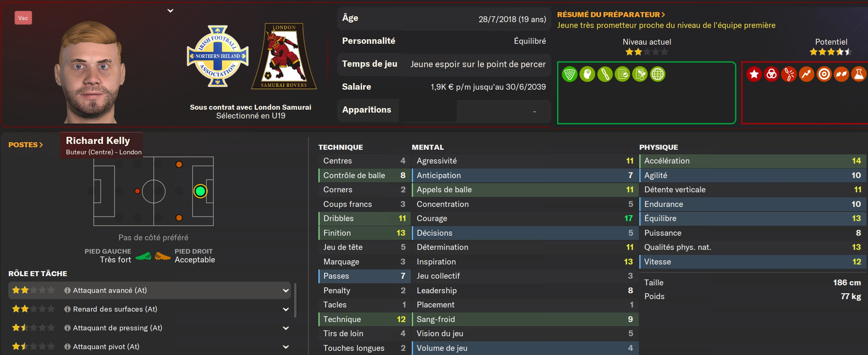
Task: Expand the Renard des surfaces dropdown arrow
Action: 286,309
